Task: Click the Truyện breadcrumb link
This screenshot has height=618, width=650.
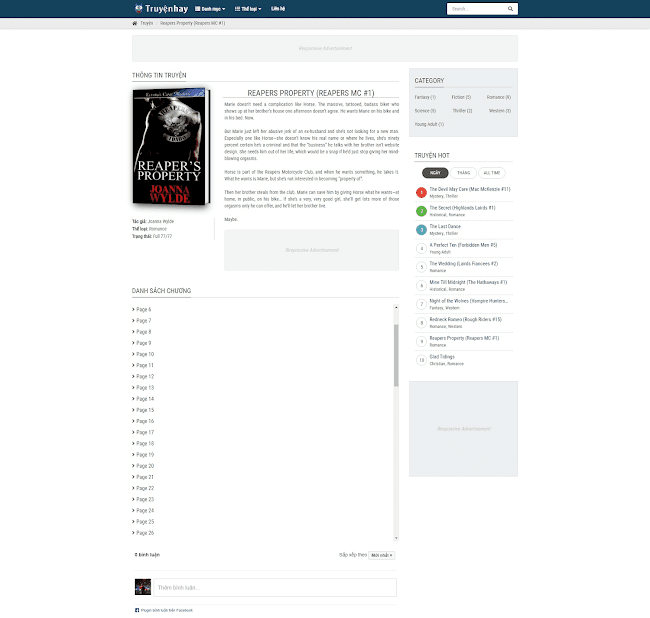Action: (146, 23)
